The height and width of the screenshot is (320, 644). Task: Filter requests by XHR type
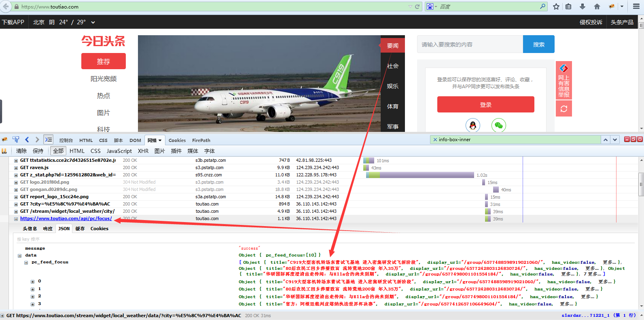[143, 151]
